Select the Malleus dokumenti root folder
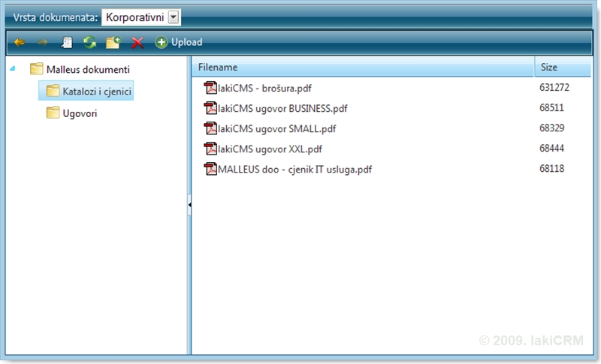The height and width of the screenshot is (364, 601). [88, 69]
